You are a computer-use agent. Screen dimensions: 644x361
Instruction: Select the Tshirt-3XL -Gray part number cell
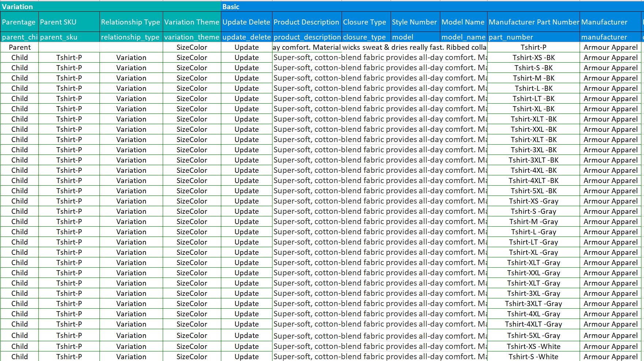pyautogui.click(x=534, y=293)
